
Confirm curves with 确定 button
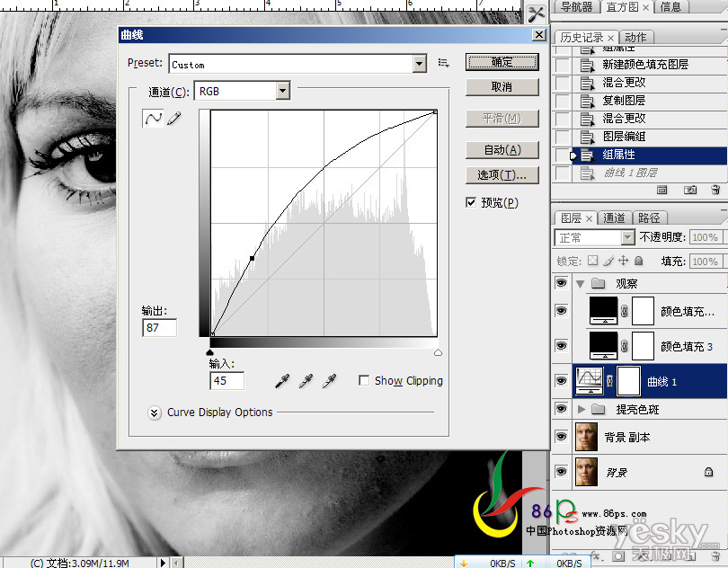click(502, 62)
